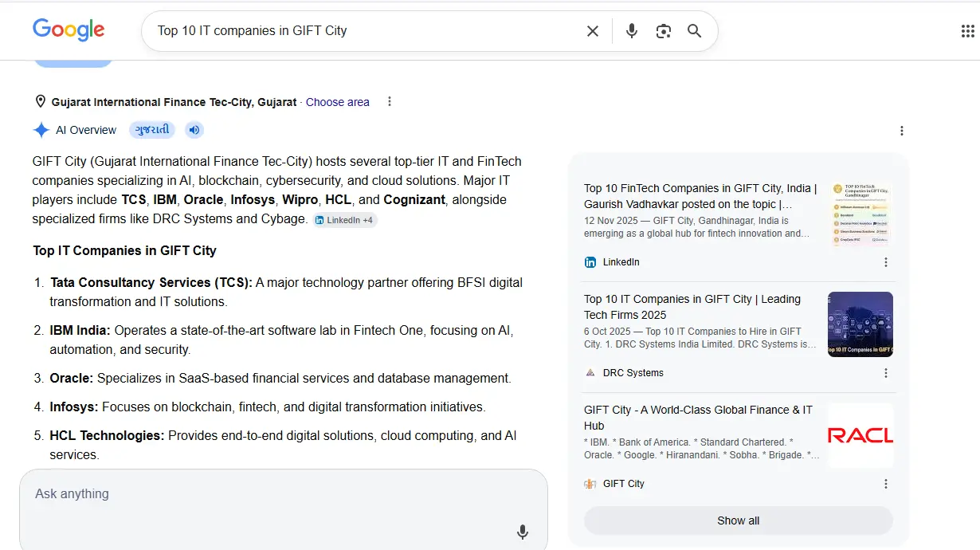Start voice search with microphone icon in search bar

pos(632,31)
